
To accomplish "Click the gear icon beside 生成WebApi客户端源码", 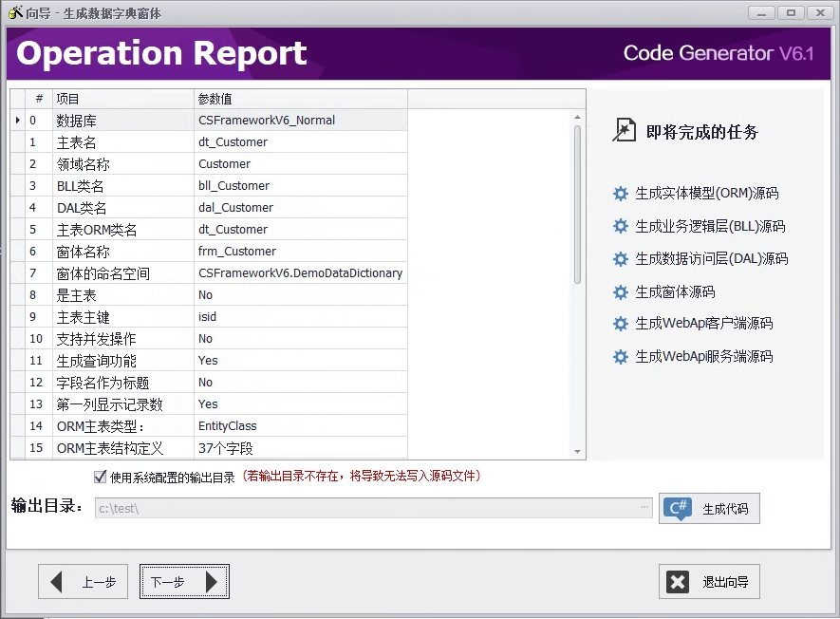I will point(621,324).
